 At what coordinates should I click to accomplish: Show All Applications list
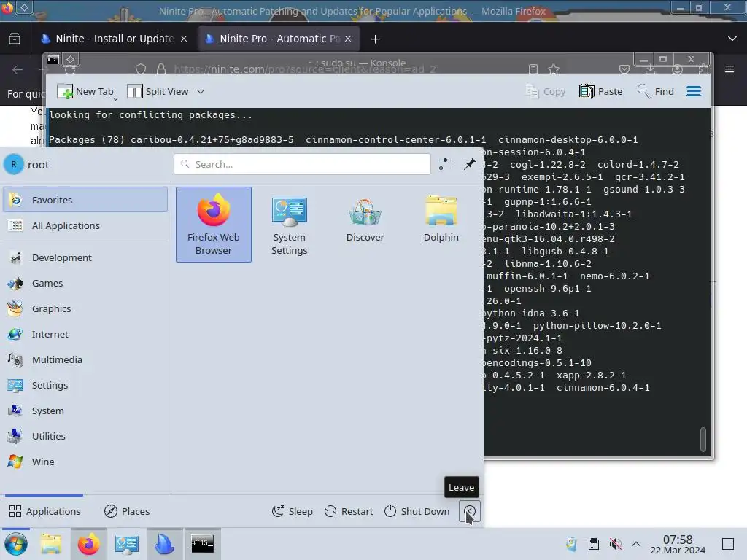(x=85, y=225)
